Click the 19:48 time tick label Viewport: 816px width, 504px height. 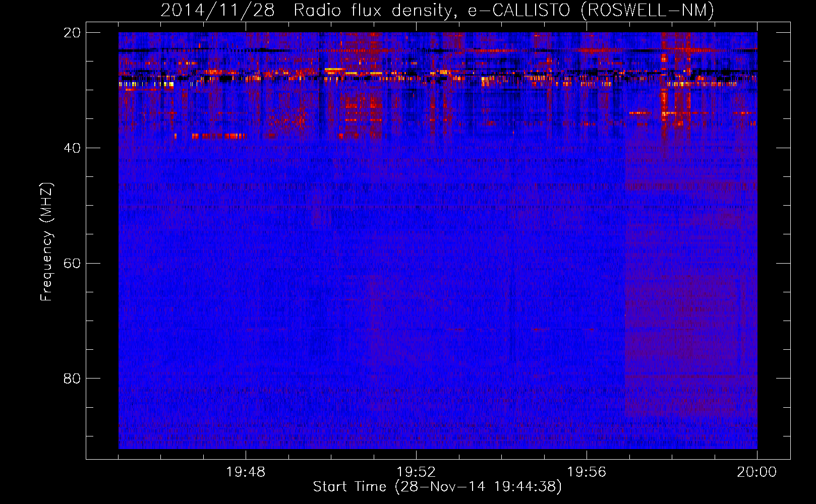pyautogui.click(x=246, y=472)
